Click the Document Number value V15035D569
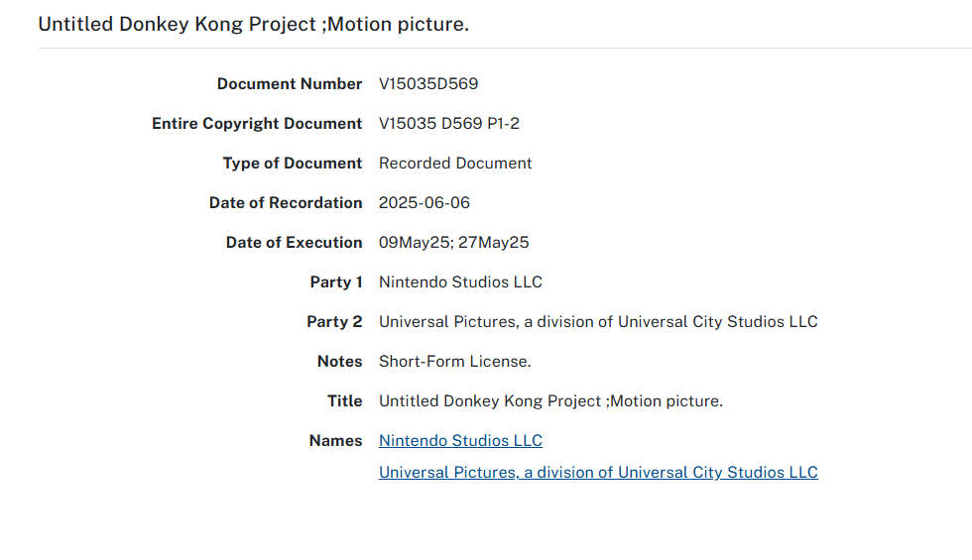The width and height of the screenshot is (972, 560). pos(428,84)
